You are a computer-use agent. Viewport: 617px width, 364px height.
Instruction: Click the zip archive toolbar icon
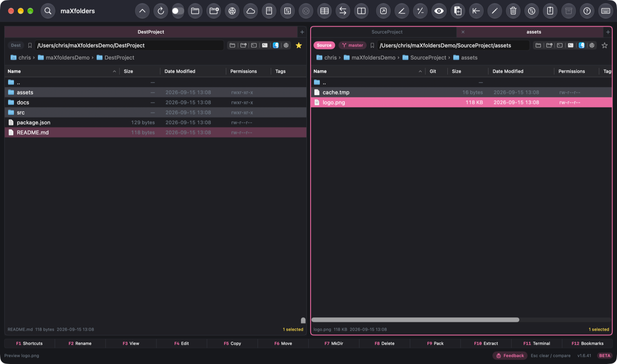[x=550, y=11]
